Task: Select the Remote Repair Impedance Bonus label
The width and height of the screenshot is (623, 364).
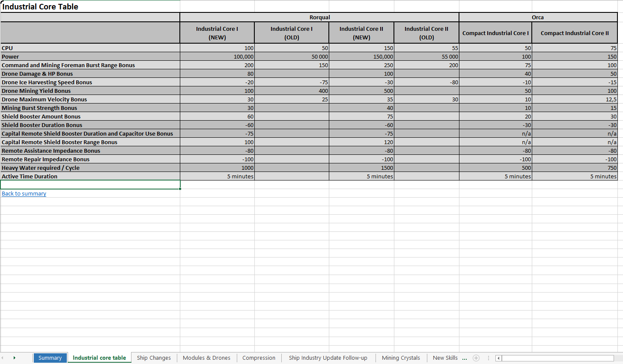Action: (90, 159)
